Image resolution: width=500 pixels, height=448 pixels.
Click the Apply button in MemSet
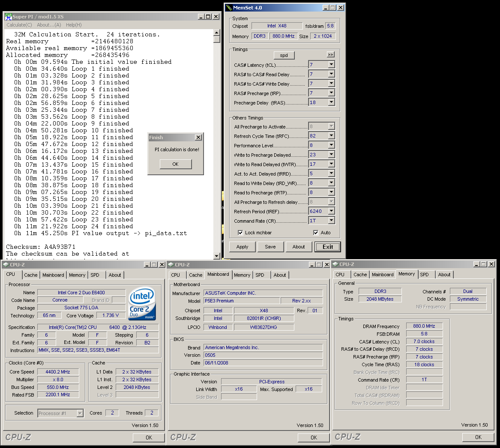tap(243, 247)
